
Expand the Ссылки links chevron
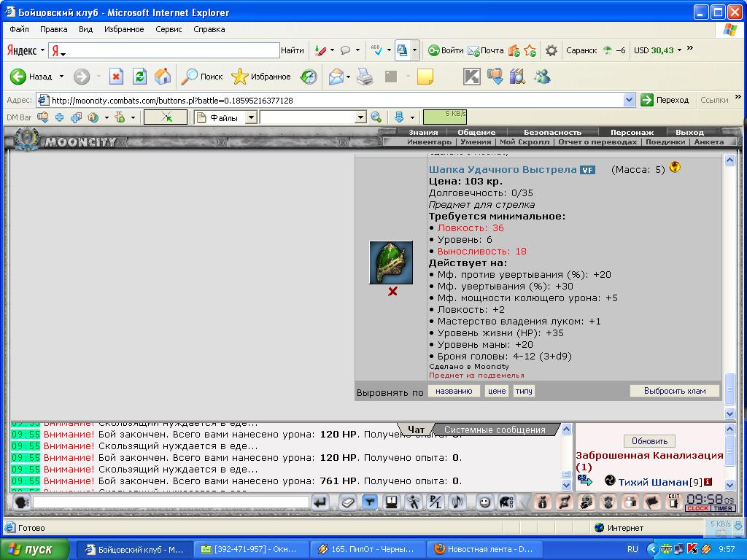738,97
